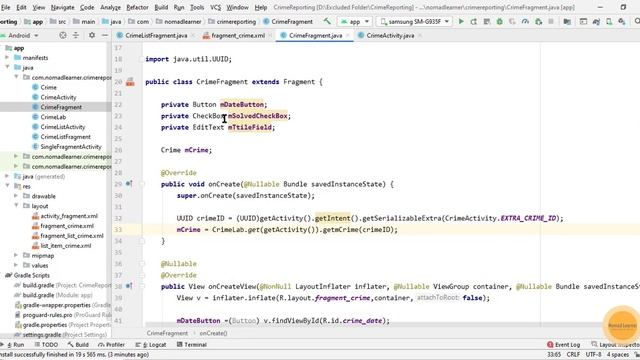The height and width of the screenshot is (360, 640).
Task: Click the 4 spaces indent indicator
Action: 618,355
